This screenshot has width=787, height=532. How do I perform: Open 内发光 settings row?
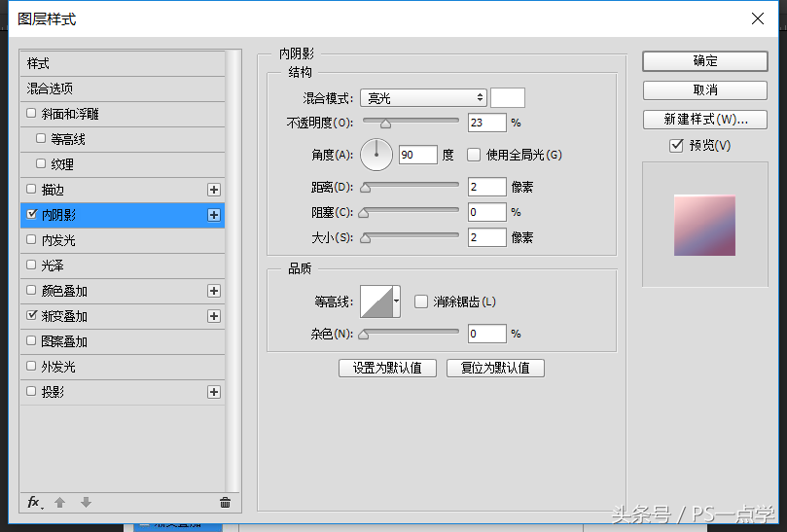(122, 240)
